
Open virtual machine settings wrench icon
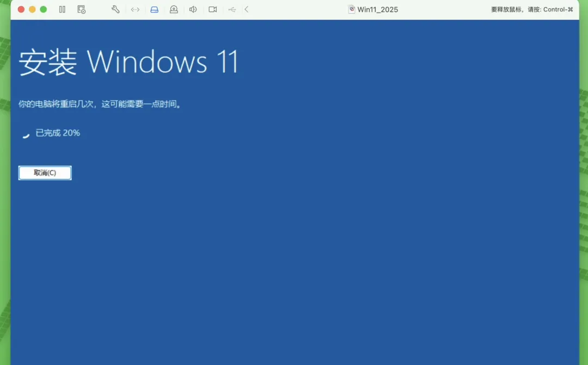coord(115,9)
